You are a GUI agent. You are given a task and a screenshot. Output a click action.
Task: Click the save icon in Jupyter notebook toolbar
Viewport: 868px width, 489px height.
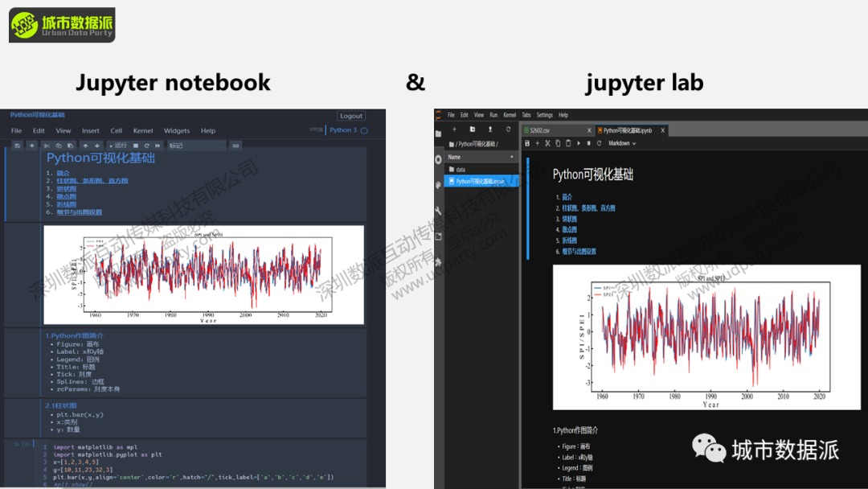tap(18, 146)
